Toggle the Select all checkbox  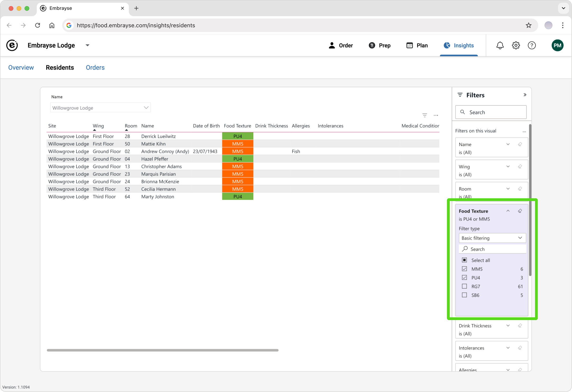tap(464, 260)
